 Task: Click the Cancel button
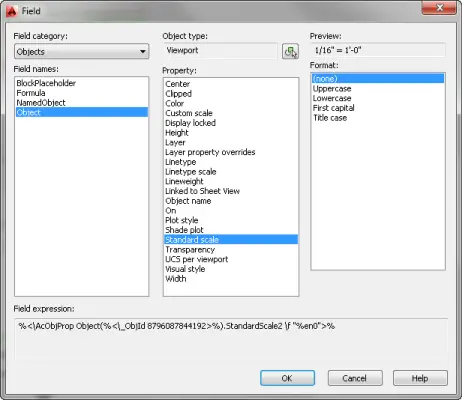(x=355, y=378)
